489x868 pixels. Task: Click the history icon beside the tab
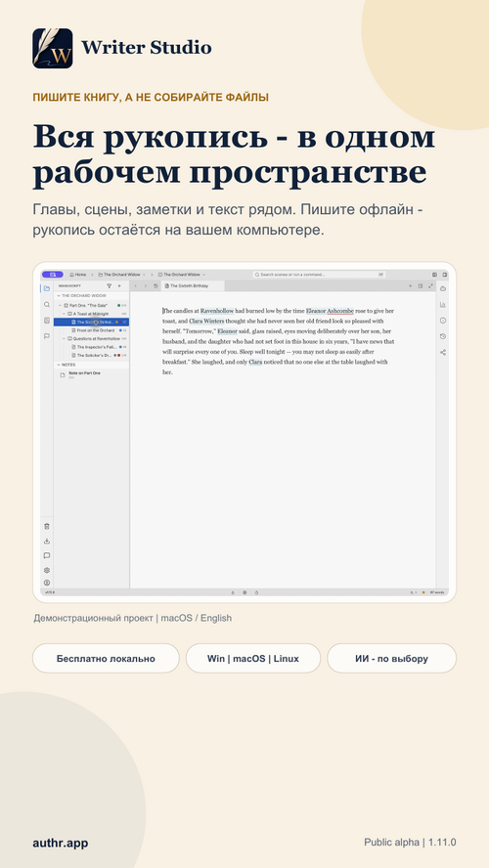(x=156, y=286)
